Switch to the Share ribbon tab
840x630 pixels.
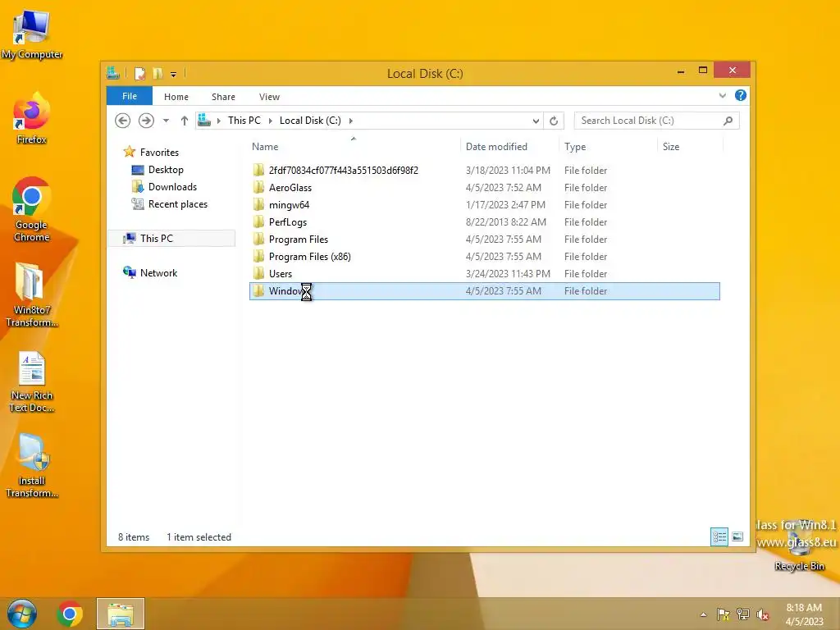click(x=223, y=97)
